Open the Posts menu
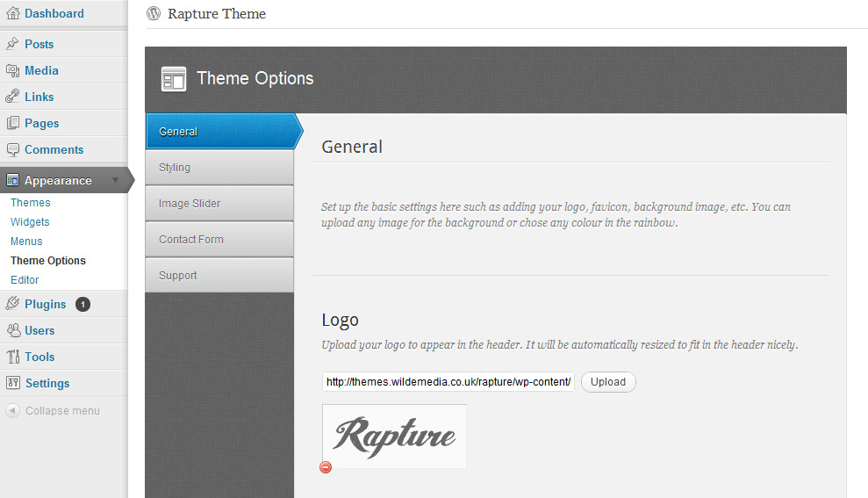 coord(39,44)
